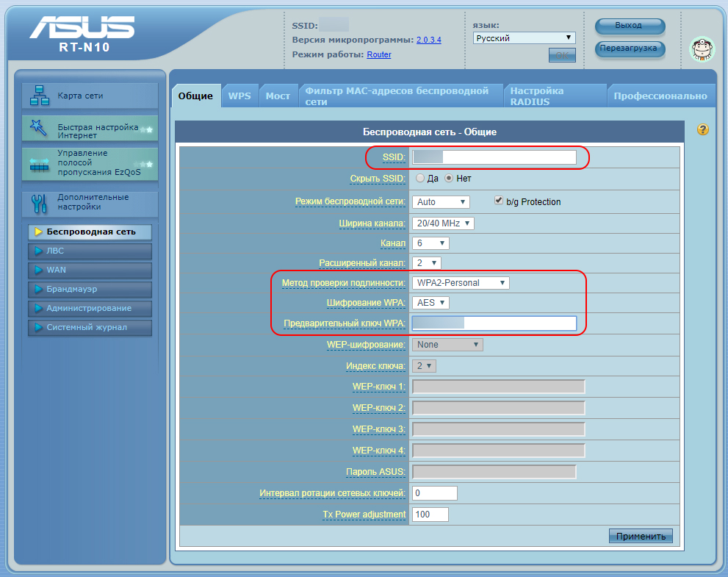Click the OK button under language
Screen dimensions: 728x577
562,55
